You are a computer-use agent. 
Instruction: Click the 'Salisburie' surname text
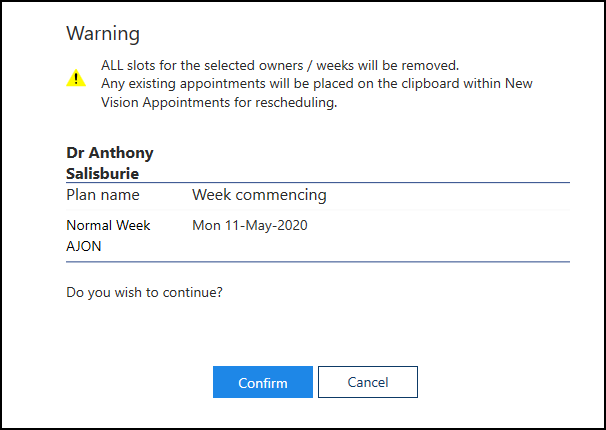pyautogui.click(x=102, y=173)
